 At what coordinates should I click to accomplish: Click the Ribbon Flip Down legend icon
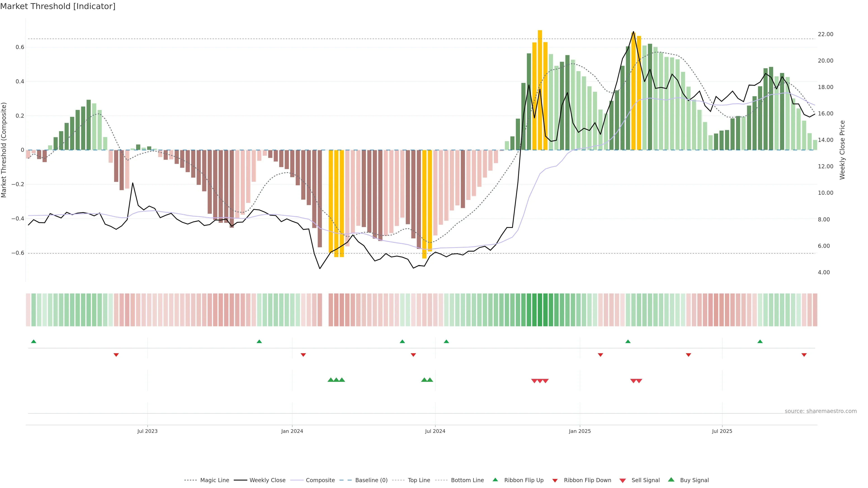point(555,481)
